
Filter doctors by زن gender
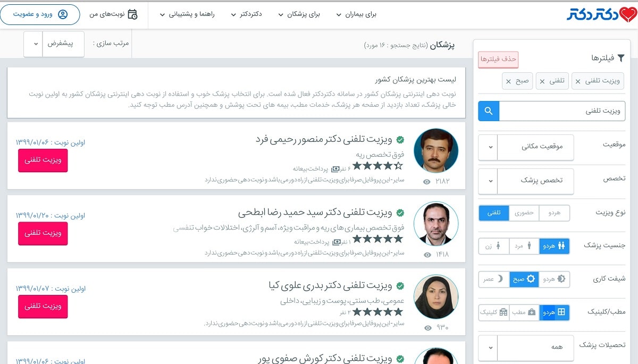tap(494, 246)
